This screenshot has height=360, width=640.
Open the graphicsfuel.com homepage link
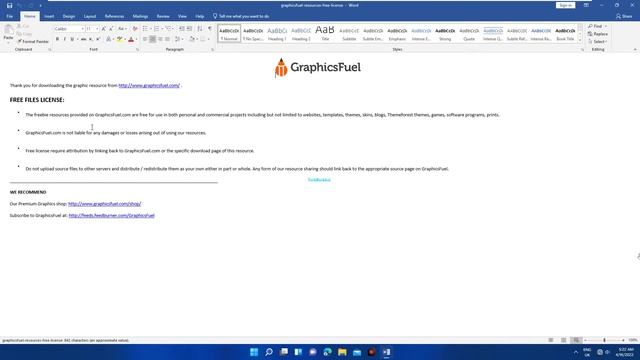149,85
